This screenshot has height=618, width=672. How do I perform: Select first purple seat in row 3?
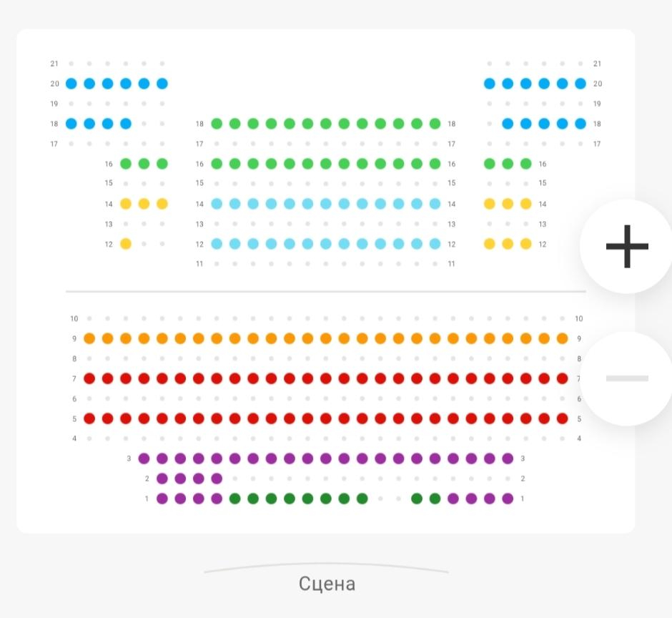coord(144,458)
